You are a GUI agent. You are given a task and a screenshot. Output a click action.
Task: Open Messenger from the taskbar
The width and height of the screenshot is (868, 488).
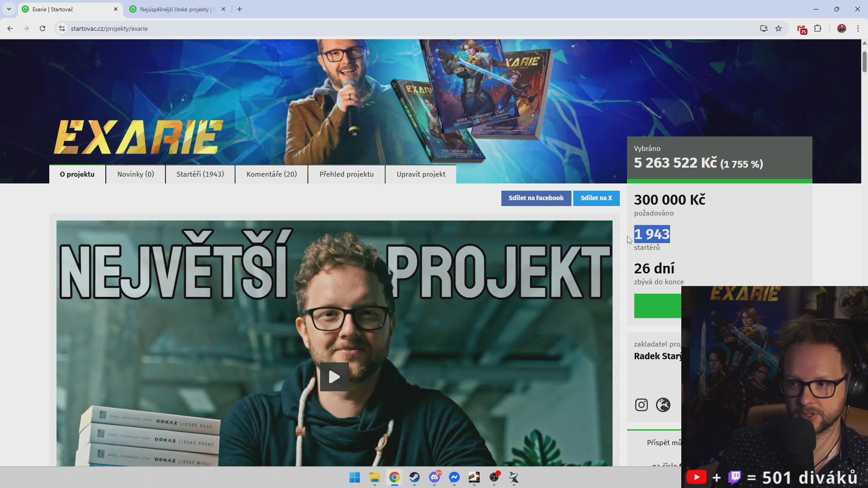pos(454,478)
